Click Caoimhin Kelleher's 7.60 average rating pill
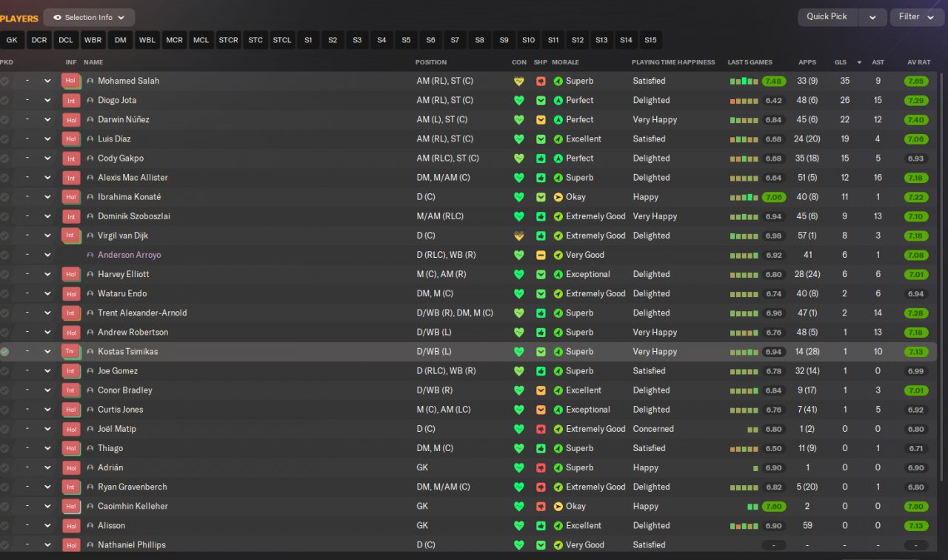 coord(916,506)
